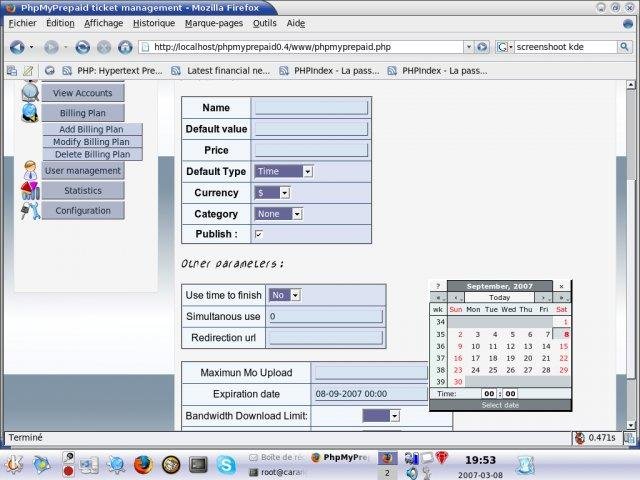Click the Expiration date field

371,394
